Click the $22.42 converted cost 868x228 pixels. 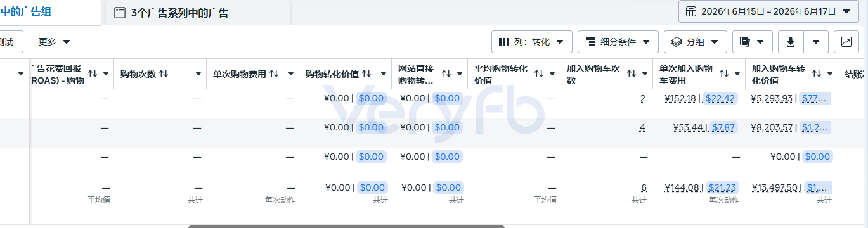pos(720,98)
